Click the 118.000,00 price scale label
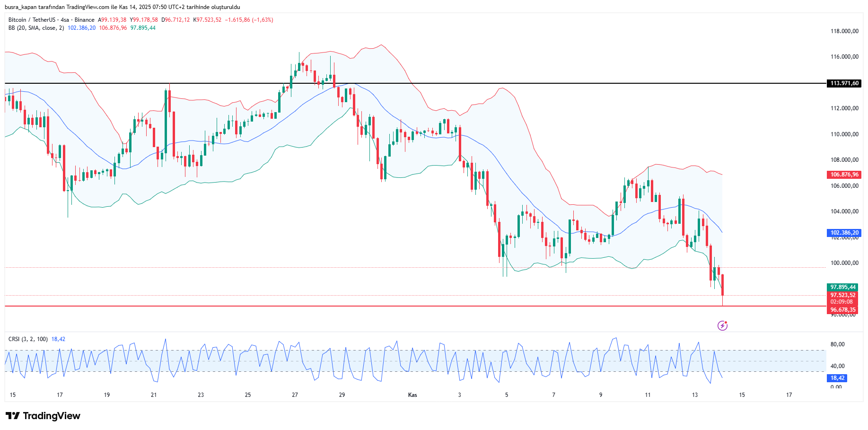Screen dimensions: 868x430 [844, 31]
